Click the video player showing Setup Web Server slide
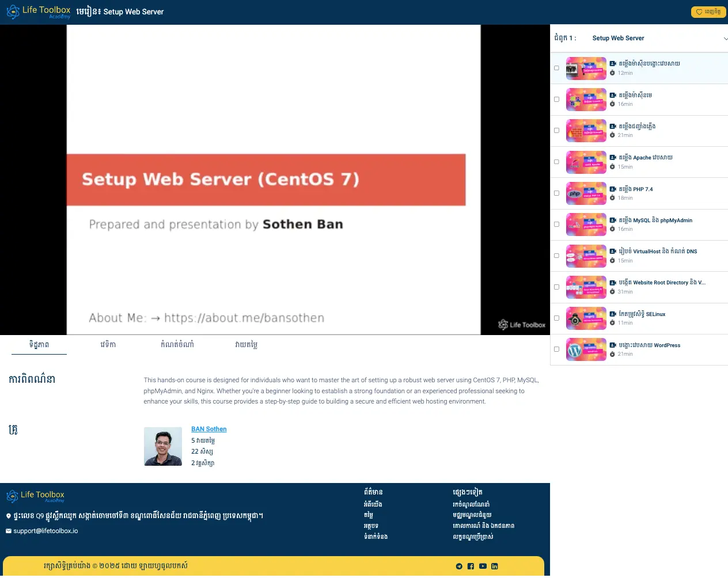Image resolution: width=728 pixels, height=578 pixels. click(x=275, y=180)
